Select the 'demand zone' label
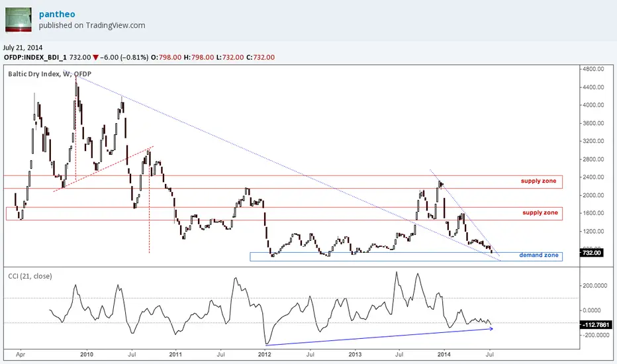 click(x=539, y=255)
